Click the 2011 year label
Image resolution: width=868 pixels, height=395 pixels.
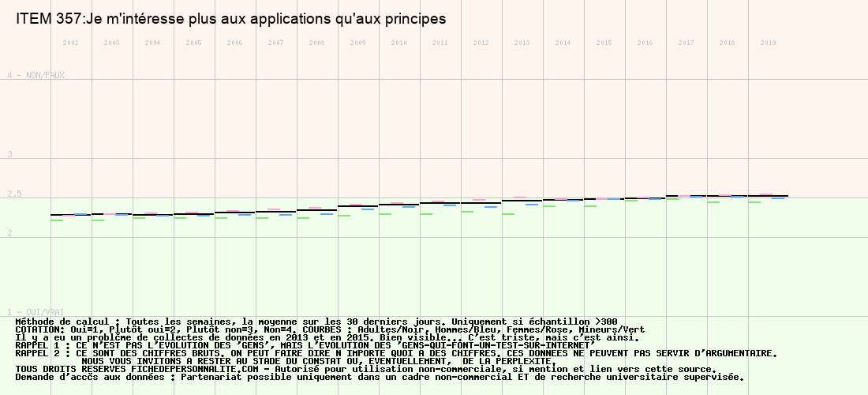[x=440, y=43]
